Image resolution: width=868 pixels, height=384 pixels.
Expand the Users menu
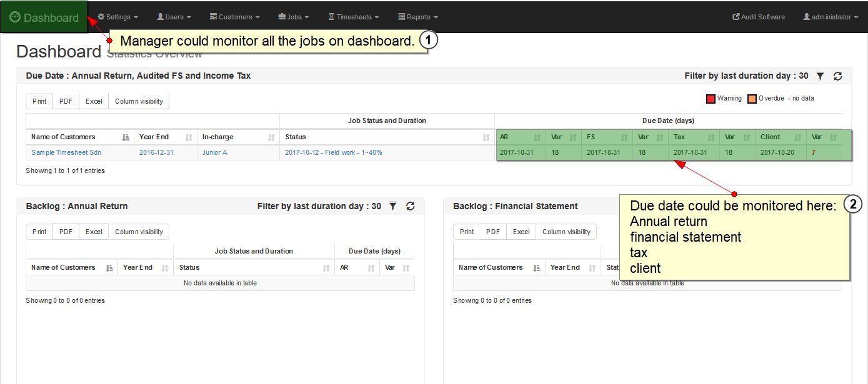tap(174, 17)
